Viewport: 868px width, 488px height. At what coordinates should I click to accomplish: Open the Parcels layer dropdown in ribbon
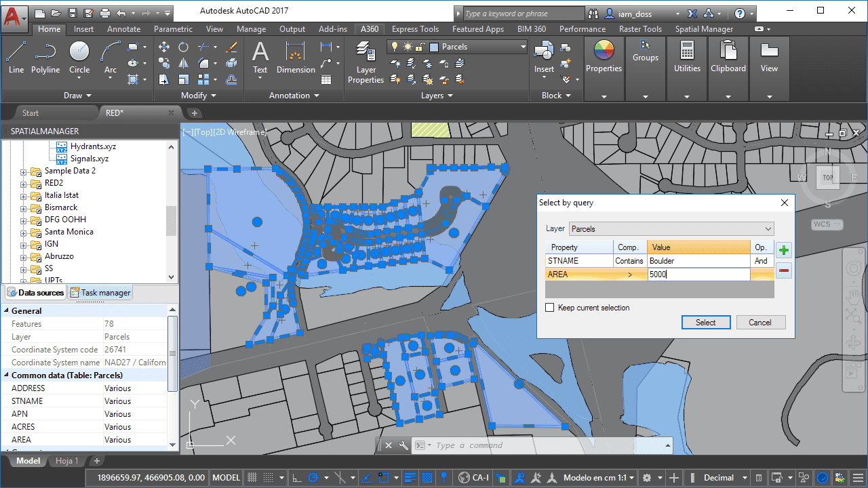[x=458, y=47]
